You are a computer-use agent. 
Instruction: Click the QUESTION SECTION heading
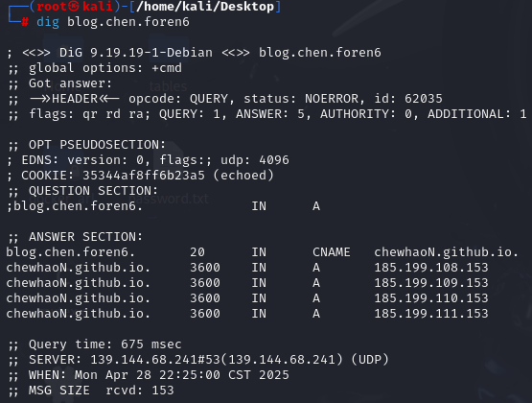93,191
